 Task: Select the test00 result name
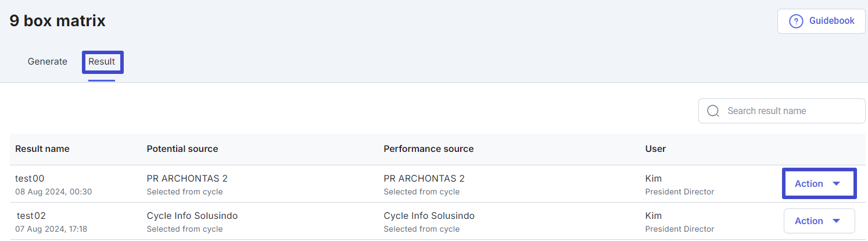click(30, 179)
